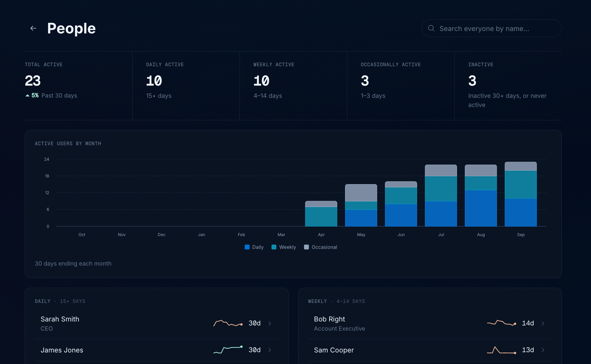591x364 pixels.
Task: Select James Jones in the Daily list
Action: tap(157, 350)
